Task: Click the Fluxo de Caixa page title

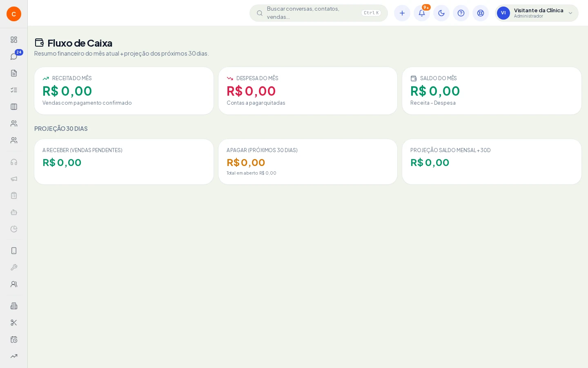Action: (x=80, y=43)
